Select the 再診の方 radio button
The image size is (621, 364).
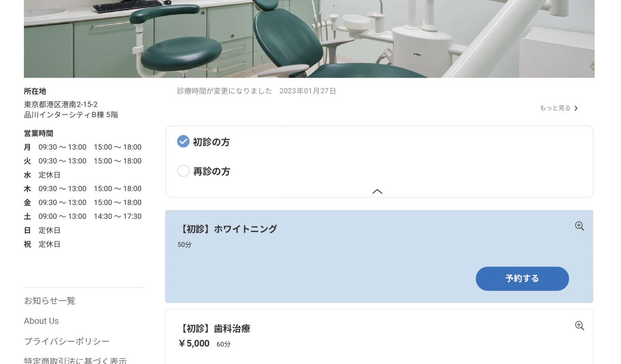tap(183, 171)
